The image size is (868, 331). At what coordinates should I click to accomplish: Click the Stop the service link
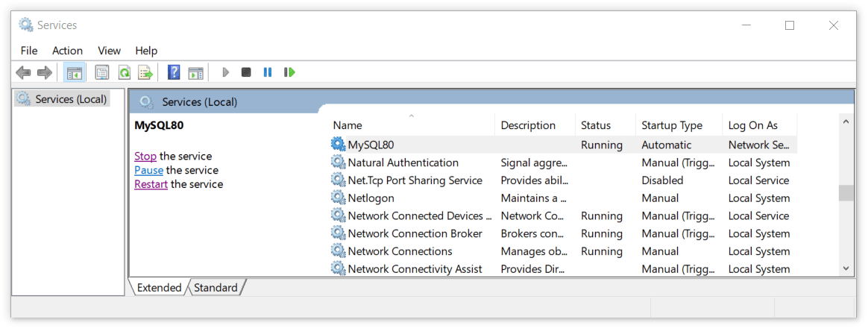(x=145, y=157)
